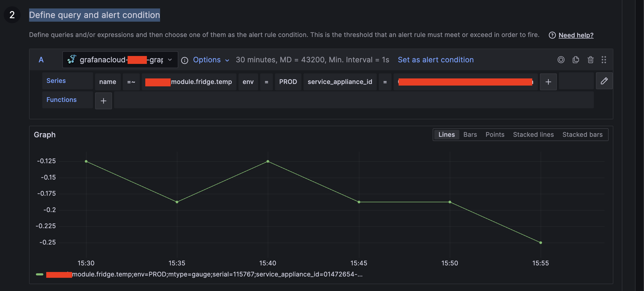Show graph data as Points
The width and height of the screenshot is (644, 291).
494,134
